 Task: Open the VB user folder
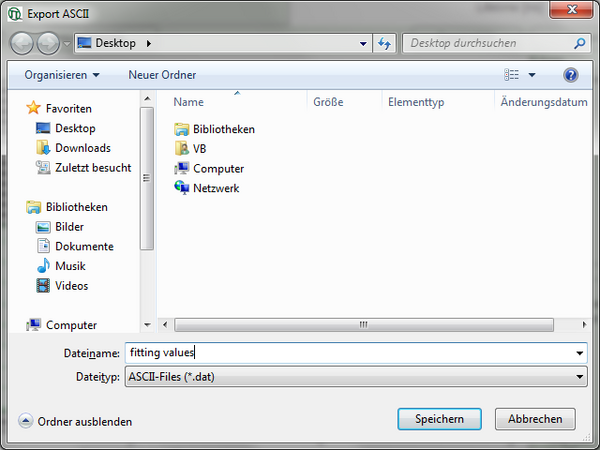199,149
